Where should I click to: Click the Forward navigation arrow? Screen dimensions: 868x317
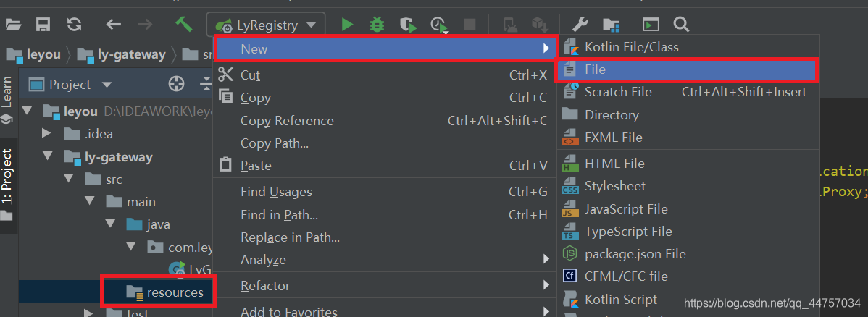coord(145,25)
